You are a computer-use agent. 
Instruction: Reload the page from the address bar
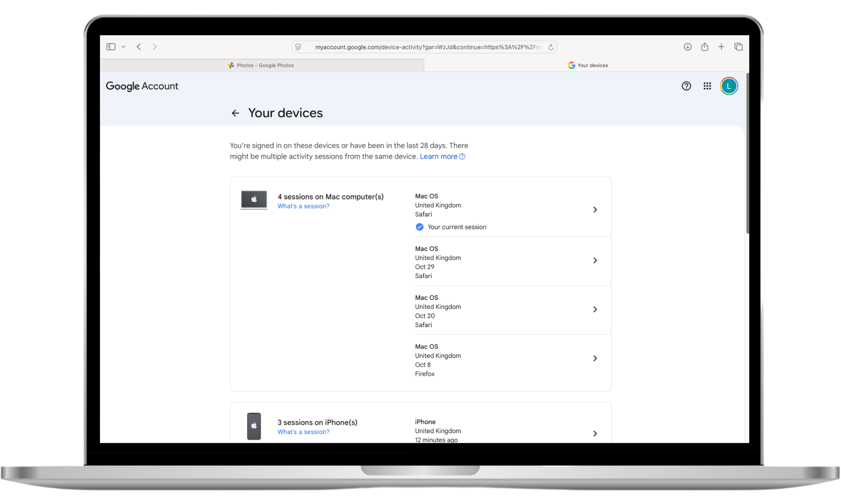551,47
